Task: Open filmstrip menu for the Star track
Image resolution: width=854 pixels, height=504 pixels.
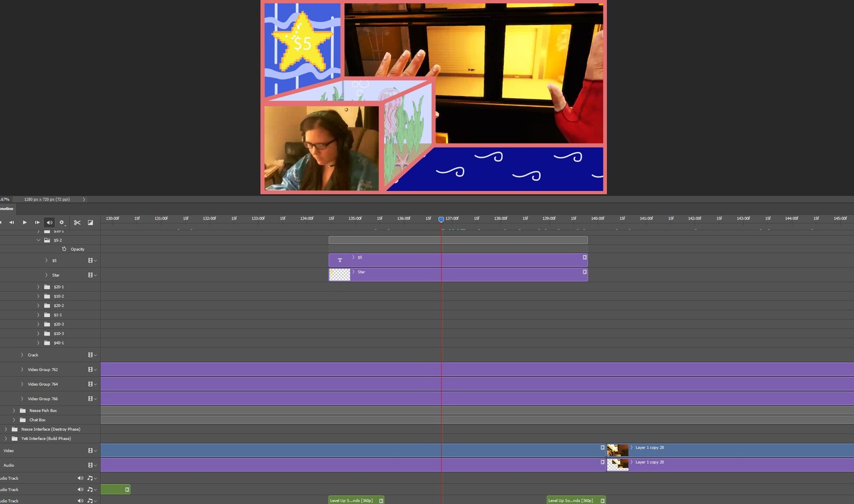Action: [x=92, y=275]
